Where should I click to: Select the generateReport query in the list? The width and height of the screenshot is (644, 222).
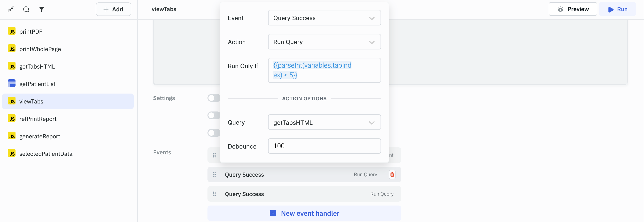40,136
